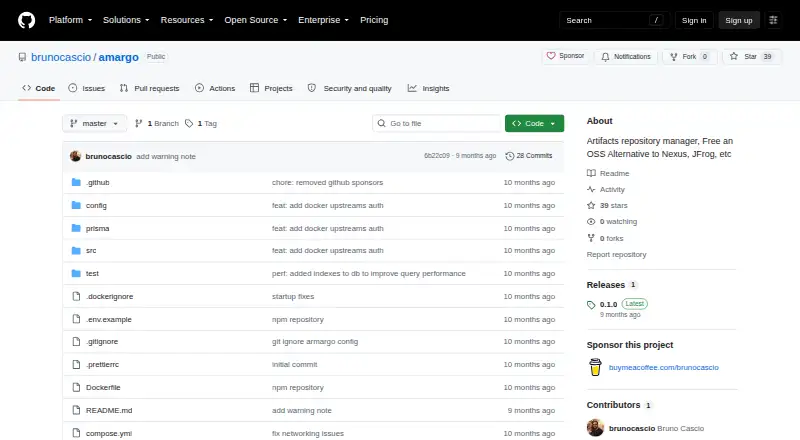Expand the Enterprise menu

click(323, 20)
